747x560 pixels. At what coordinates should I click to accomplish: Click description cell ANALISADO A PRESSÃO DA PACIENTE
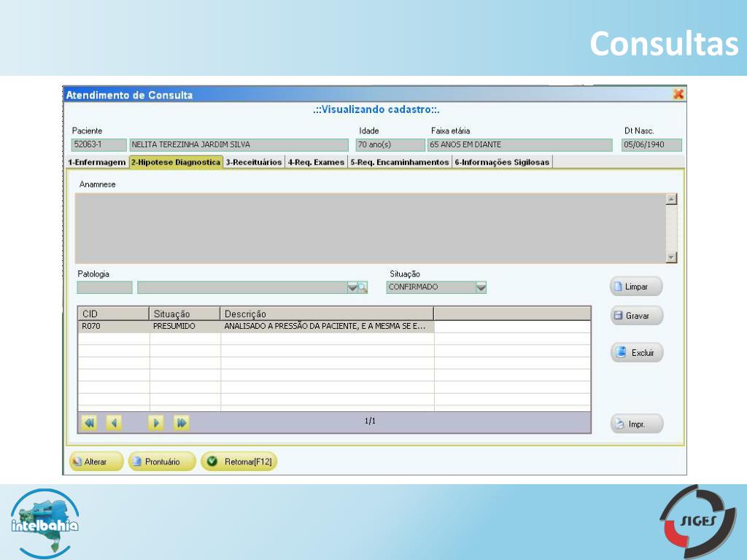(x=328, y=326)
